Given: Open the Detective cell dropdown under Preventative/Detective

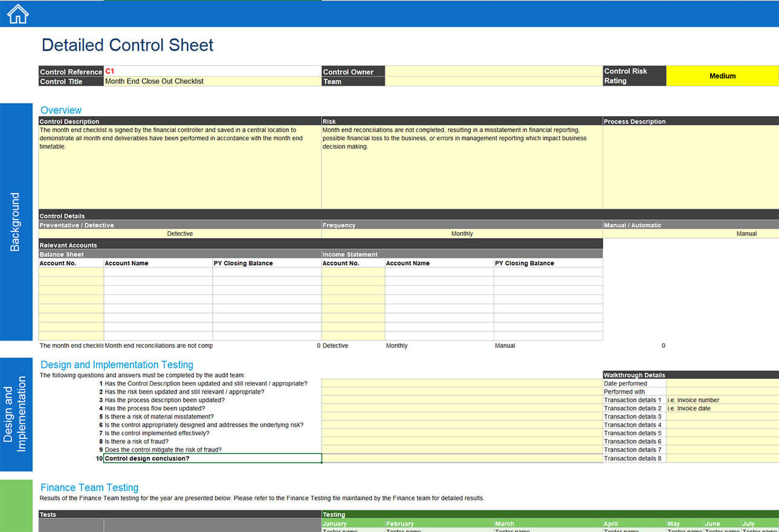Looking at the screenshot, I should [178, 233].
